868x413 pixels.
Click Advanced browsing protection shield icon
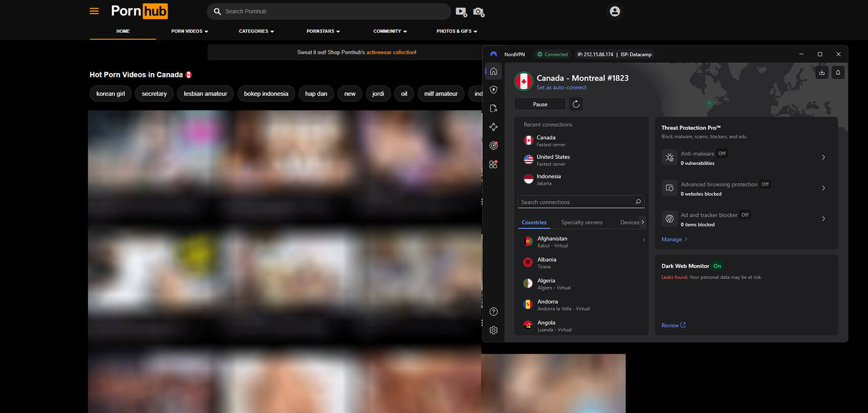669,188
